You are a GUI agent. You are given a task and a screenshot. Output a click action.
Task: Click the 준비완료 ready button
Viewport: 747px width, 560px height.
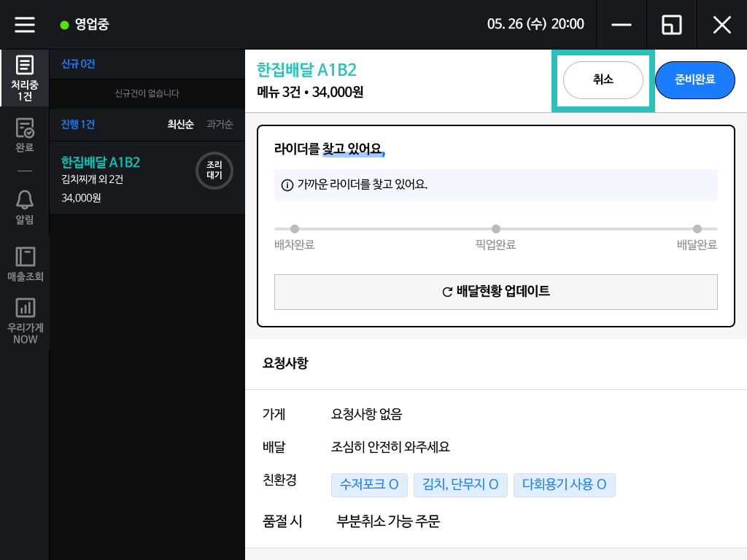point(695,80)
